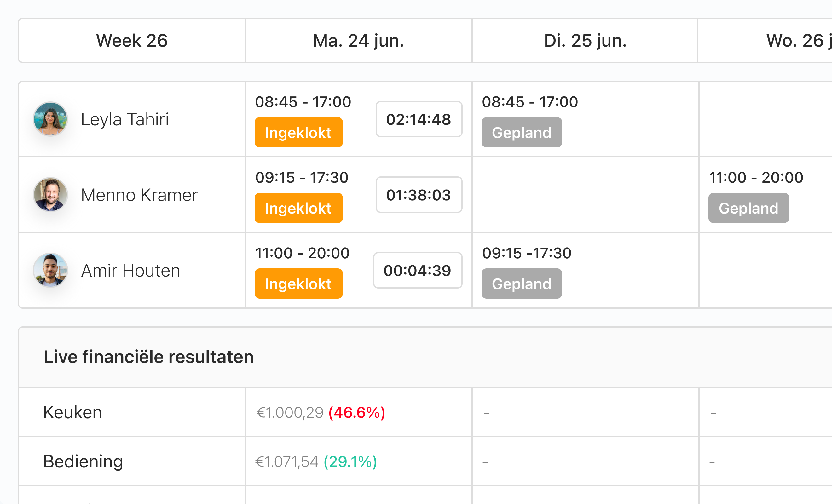Select the Gepland badge for Menno on Wednesday
Image resolution: width=832 pixels, height=504 pixels.
click(x=748, y=208)
